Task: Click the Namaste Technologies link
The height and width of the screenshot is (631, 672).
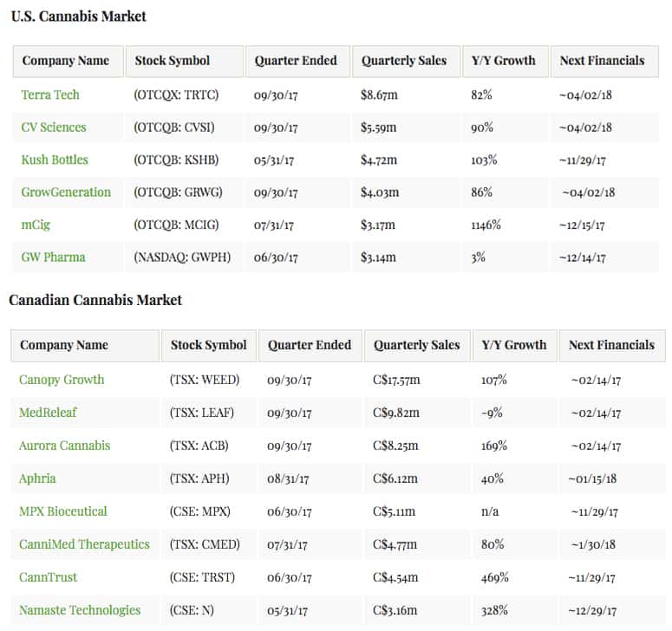Action: (80, 610)
